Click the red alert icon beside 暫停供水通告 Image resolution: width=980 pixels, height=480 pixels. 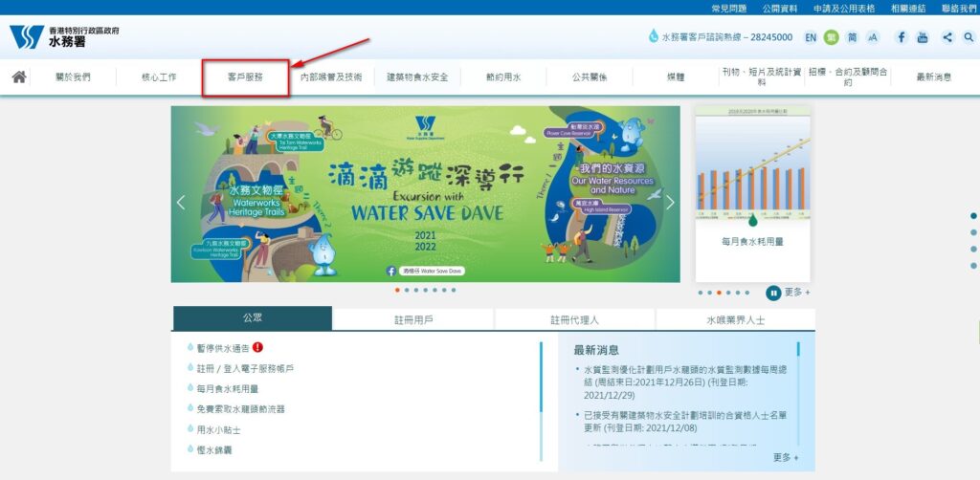[258, 347]
